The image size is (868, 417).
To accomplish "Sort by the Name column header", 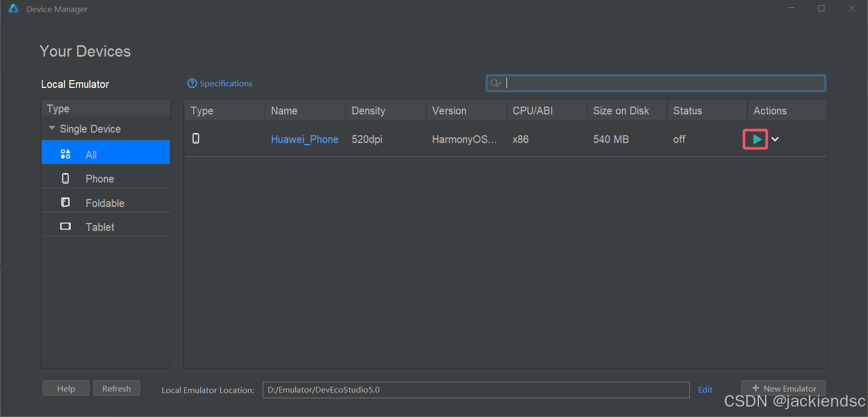I will coord(305,111).
